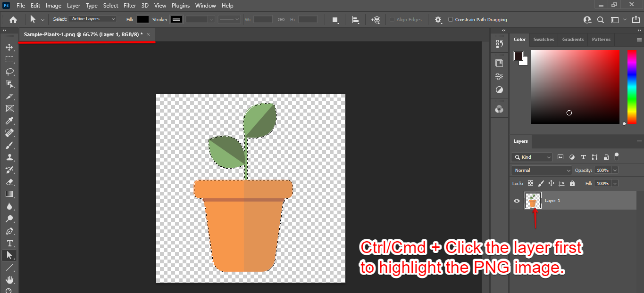Open the Select: Active Layers dropdown
Image resolution: width=644 pixels, height=293 pixels.
(92, 18)
